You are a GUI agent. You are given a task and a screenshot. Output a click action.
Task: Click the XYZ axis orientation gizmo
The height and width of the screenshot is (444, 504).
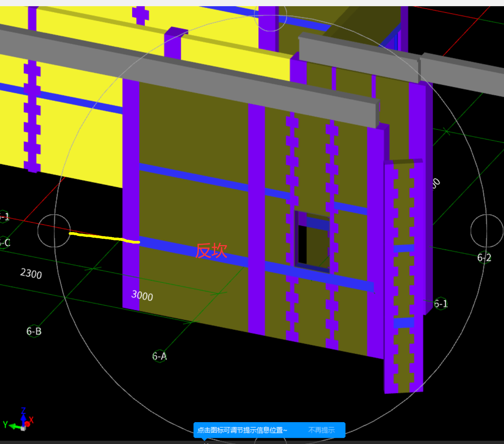coord(18,420)
